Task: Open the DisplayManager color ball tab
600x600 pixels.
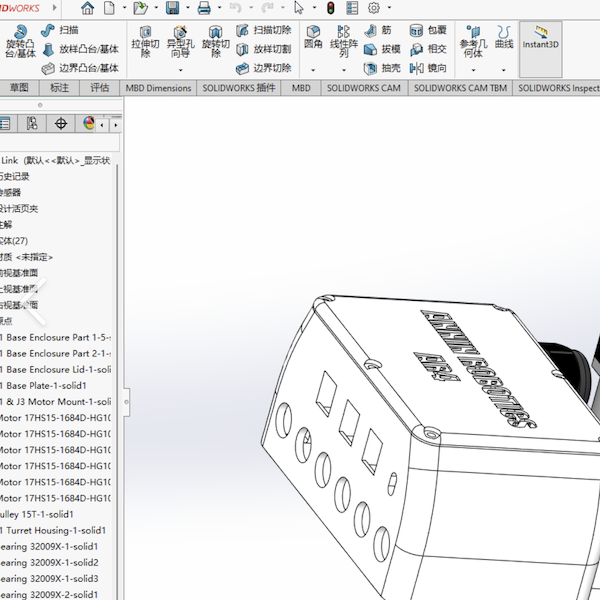Action: pos(89,124)
